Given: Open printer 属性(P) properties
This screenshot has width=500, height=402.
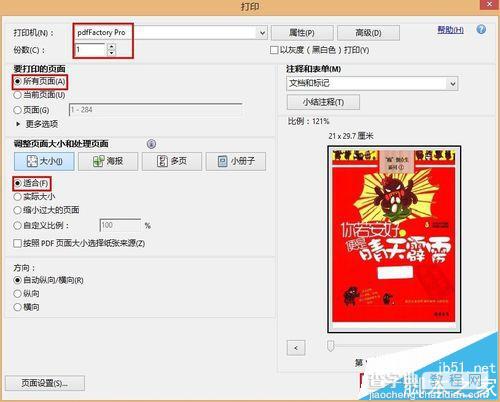Looking at the screenshot, I should click(302, 33).
